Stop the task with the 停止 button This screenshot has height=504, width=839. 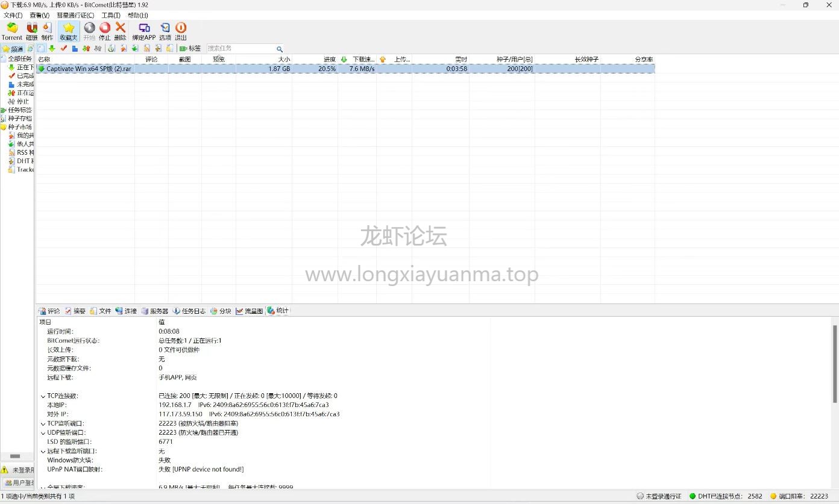click(105, 31)
